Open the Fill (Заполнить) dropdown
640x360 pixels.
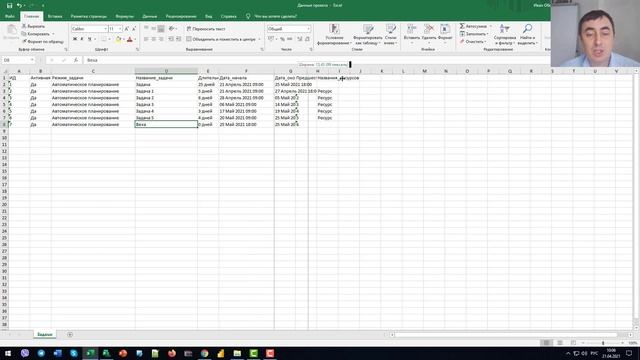tap(473, 34)
